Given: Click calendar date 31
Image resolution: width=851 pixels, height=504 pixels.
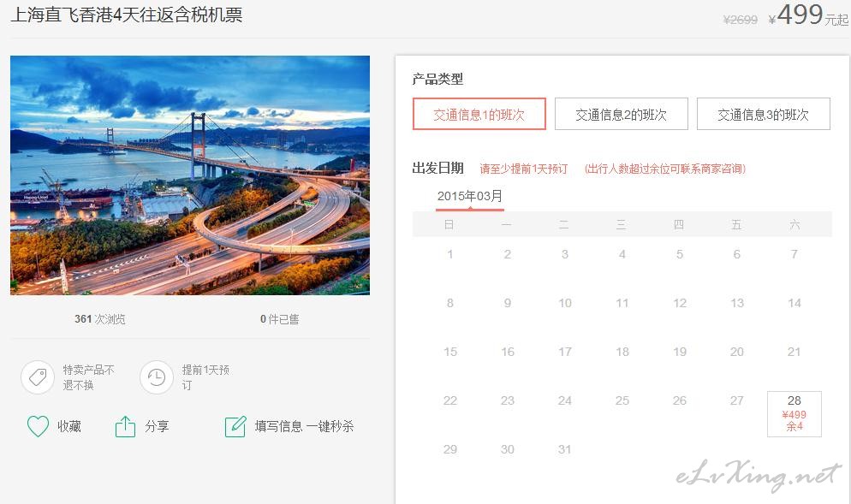Looking at the screenshot, I should pyautogui.click(x=565, y=449).
